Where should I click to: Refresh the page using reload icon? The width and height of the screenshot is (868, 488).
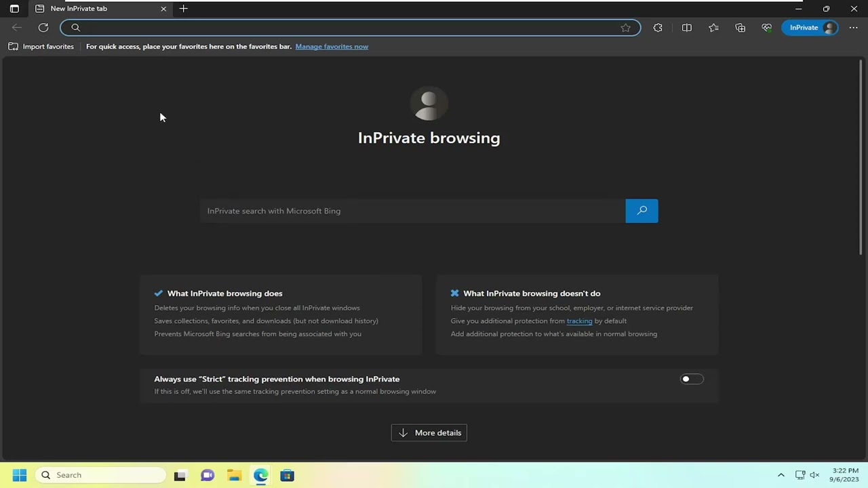[43, 28]
